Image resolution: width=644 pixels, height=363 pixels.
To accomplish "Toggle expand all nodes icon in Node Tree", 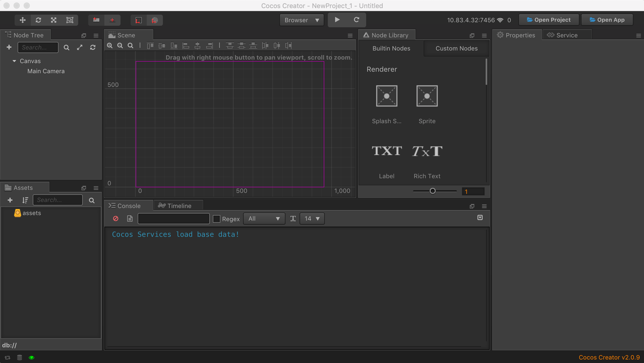I will (x=80, y=47).
